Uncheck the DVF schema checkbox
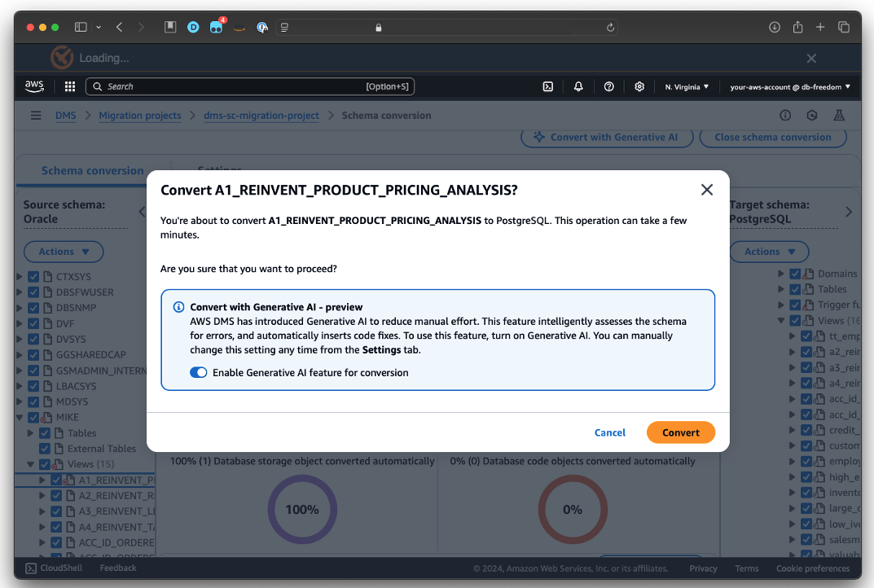The width and height of the screenshot is (874, 588). [x=33, y=323]
